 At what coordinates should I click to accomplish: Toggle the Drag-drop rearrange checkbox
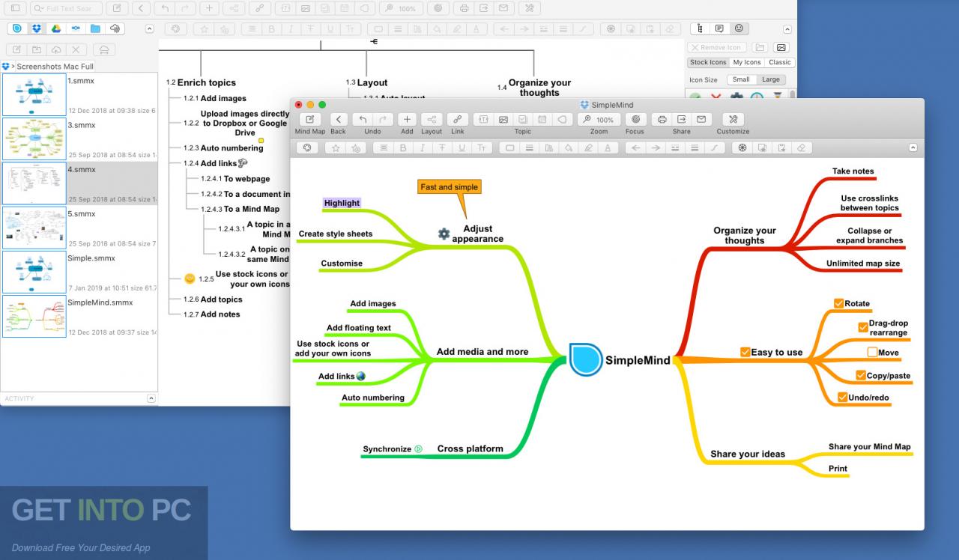point(863,326)
